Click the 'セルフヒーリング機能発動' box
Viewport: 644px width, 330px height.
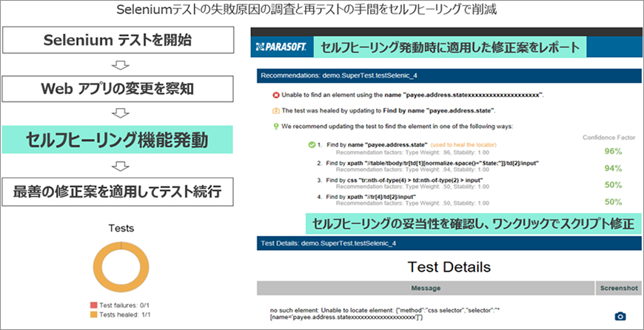coord(118,140)
